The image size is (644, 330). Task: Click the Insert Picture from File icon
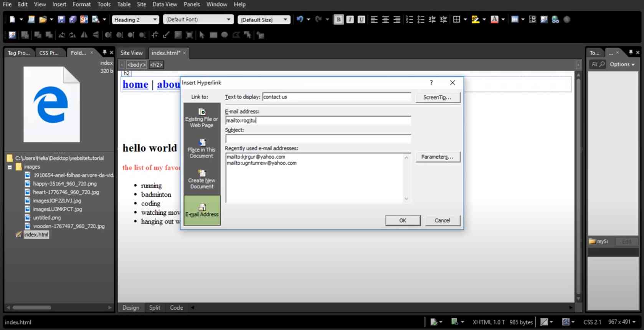(544, 20)
